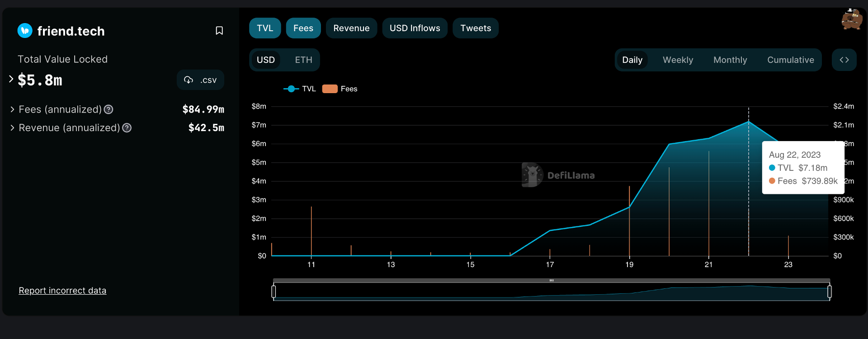868x339 pixels.
Task: Select the Weekly interval tab
Action: coord(678,60)
